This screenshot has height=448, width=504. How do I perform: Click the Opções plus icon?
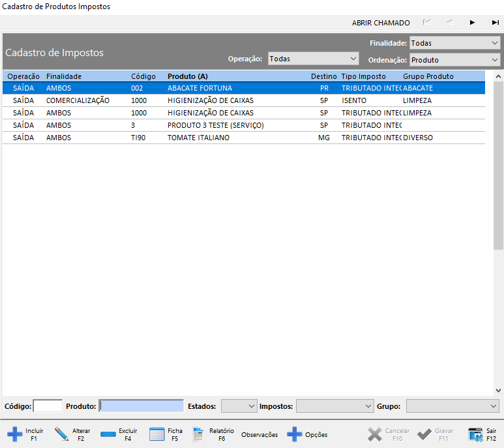click(x=295, y=434)
